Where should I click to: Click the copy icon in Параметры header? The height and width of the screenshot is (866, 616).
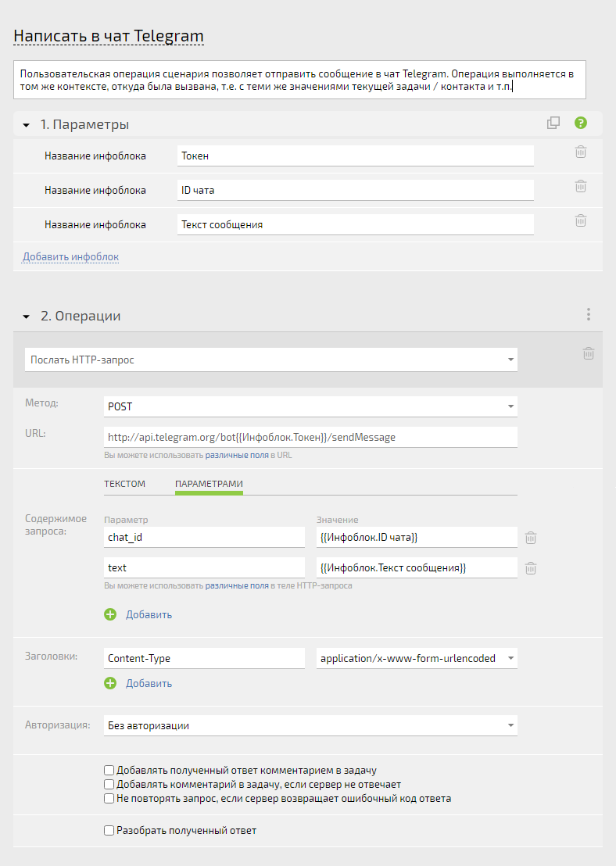tap(553, 123)
